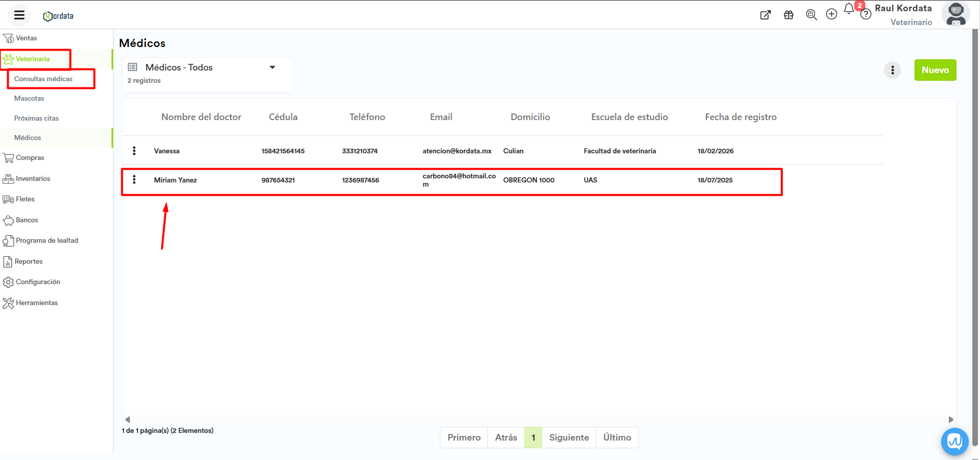
Task: Open row options for Miriam Yanez
Action: (x=134, y=179)
